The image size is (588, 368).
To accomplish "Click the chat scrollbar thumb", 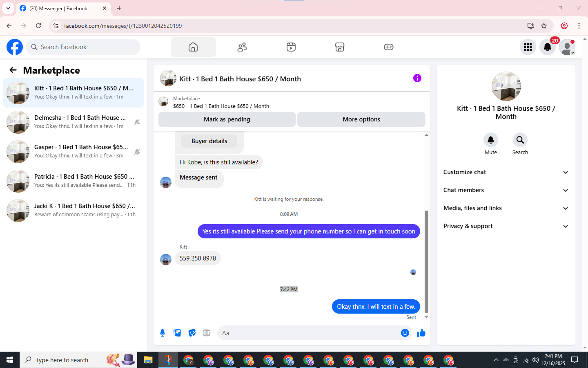I will (426, 262).
